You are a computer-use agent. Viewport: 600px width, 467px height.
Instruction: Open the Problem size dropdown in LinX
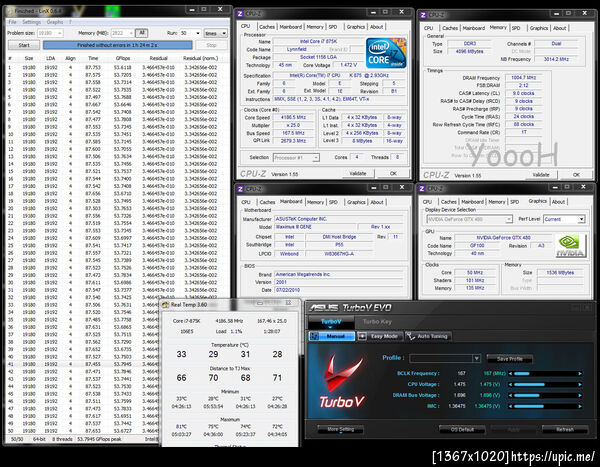click(x=60, y=33)
